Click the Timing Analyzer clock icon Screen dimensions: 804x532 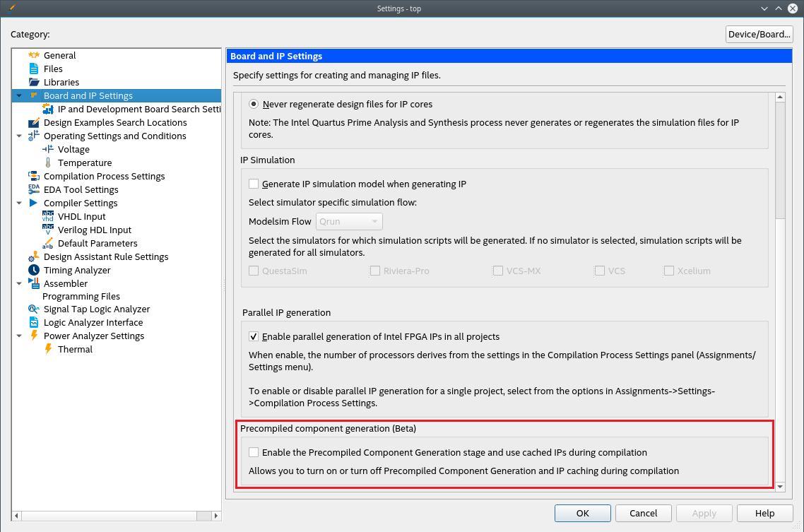pyautogui.click(x=34, y=270)
